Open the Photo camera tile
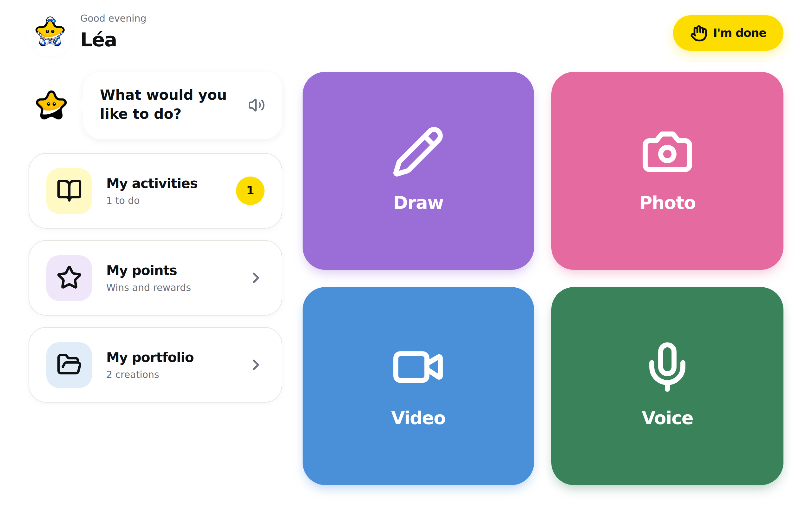The image size is (812, 508). click(667, 171)
